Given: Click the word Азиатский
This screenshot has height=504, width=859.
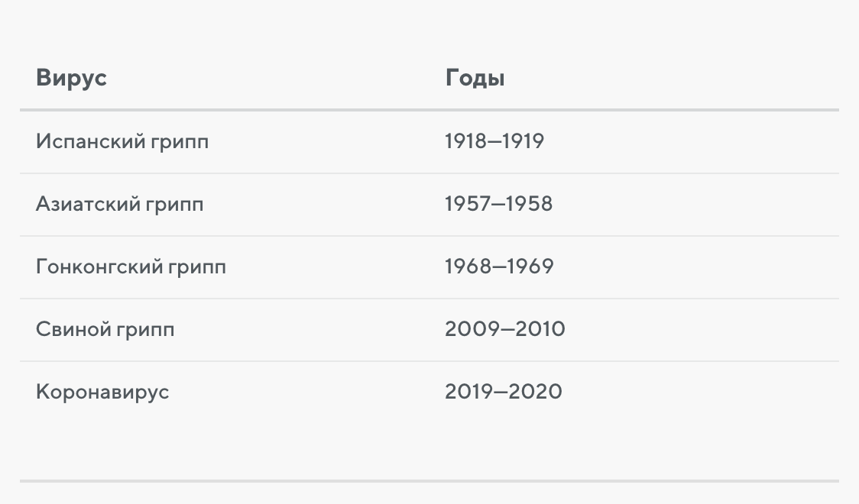Looking at the screenshot, I should click(88, 204).
